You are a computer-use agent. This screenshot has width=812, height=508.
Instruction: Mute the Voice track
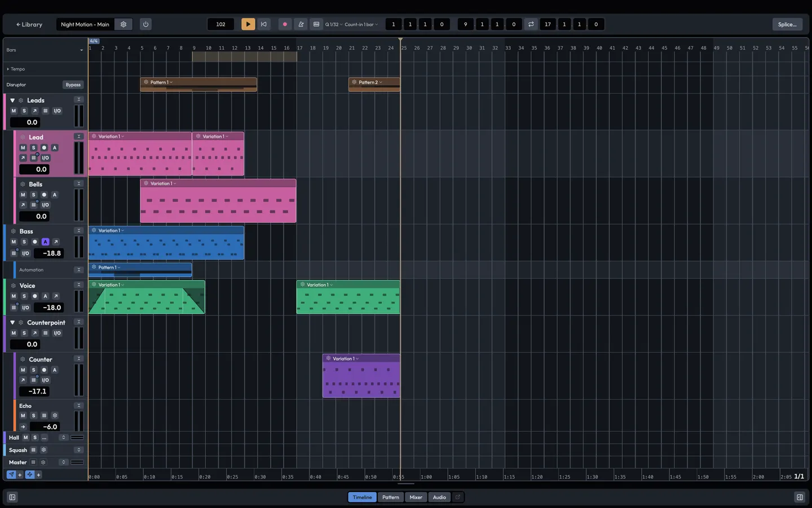(14, 296)
